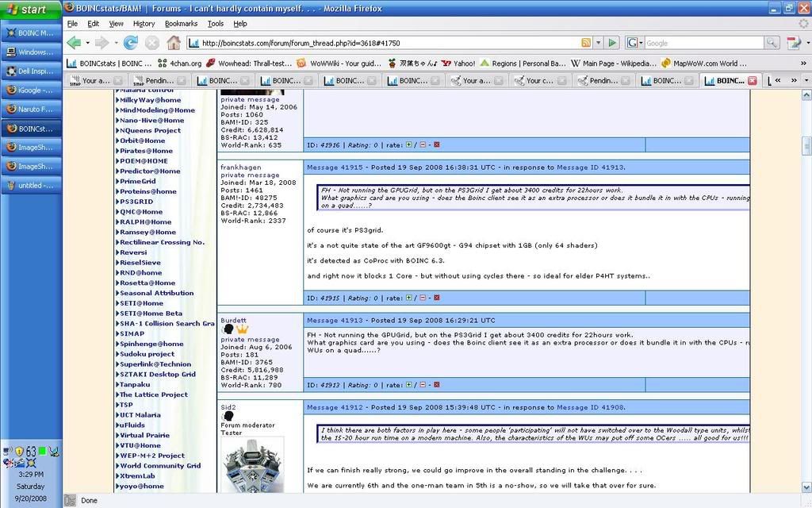The height and width of the screenshot is (508, 812).
Task: Click the RSS feed icon in address bar
Action: tap(586, 43)
